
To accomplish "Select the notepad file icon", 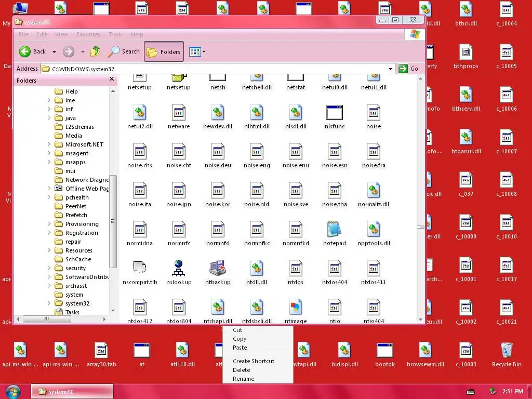I will [x=334, y=229].
